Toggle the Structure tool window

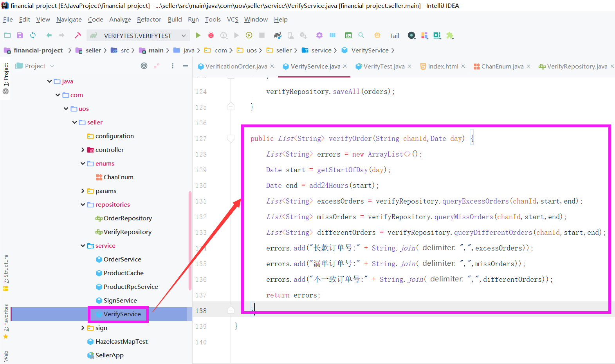(6, 272)
